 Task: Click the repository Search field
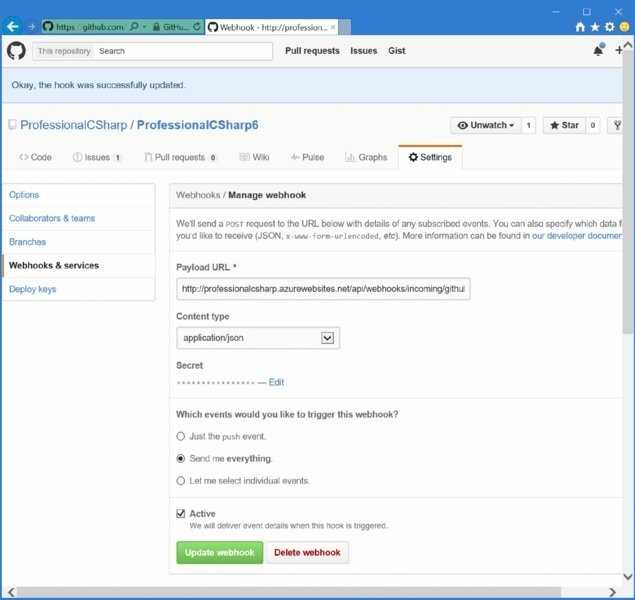(x=183, y=51)
